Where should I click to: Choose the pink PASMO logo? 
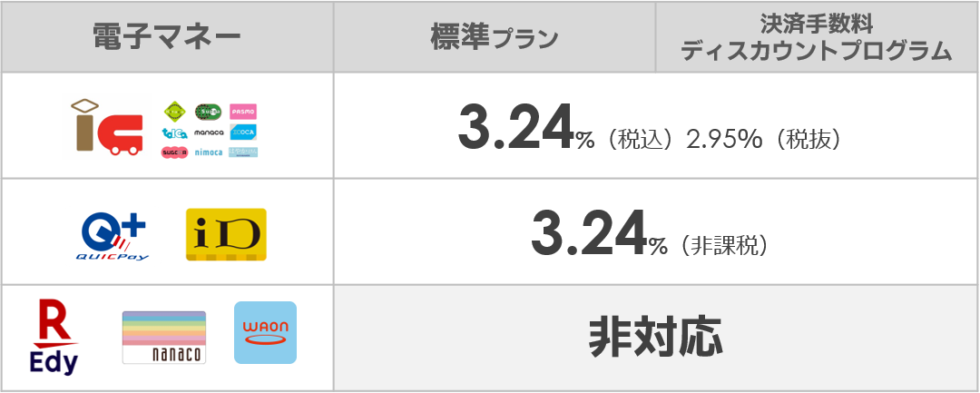pyautogui.click(x=243, y=112)
